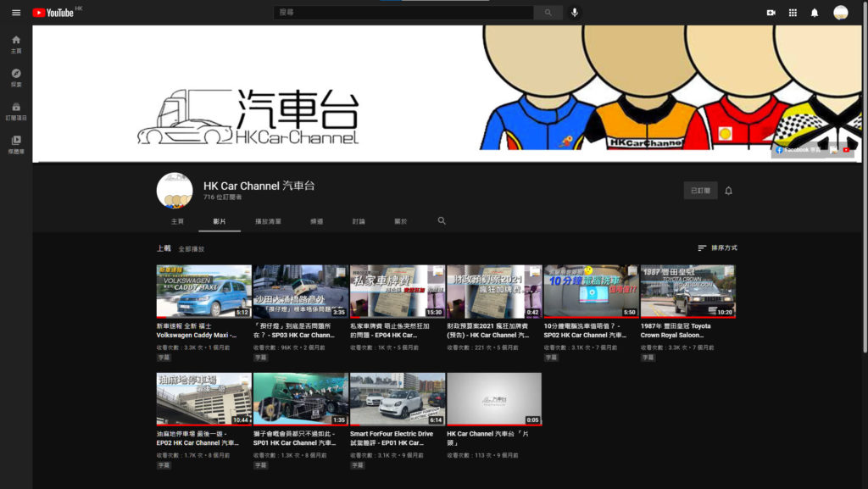Click the SP01 HK Car Channel title
868x489 pixels.
294,438
